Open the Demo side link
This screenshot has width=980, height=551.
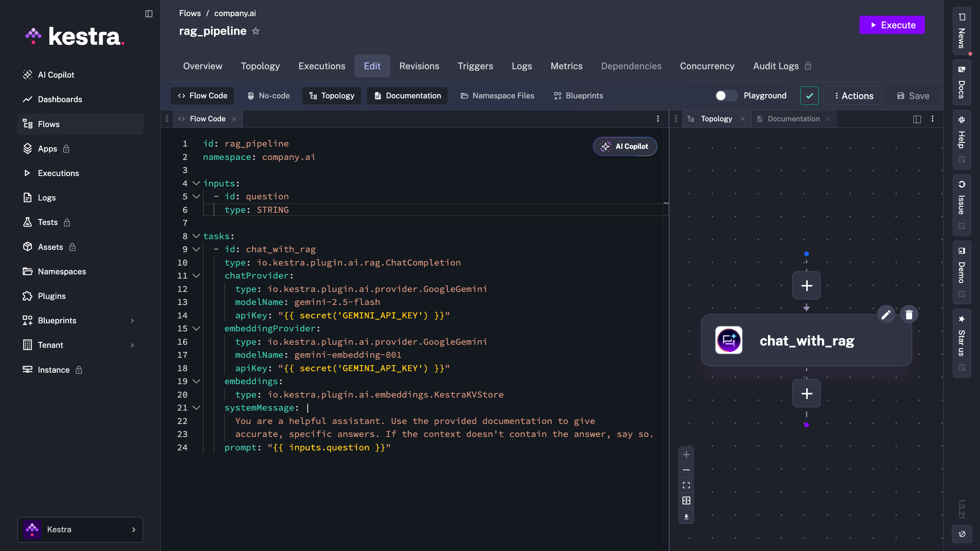click(962, 272)
